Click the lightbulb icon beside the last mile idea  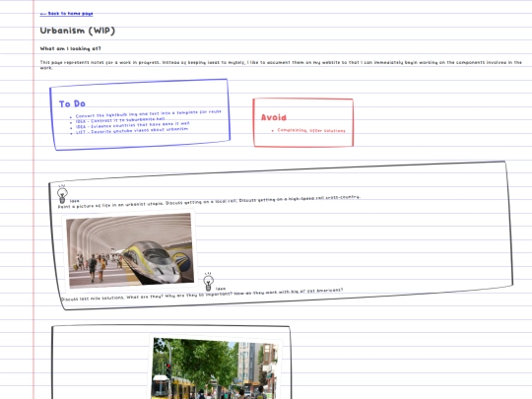click(x=208, y=282)
